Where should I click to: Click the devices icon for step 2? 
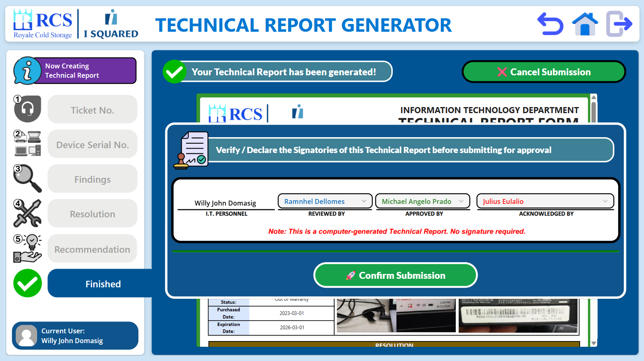[27, 143]
